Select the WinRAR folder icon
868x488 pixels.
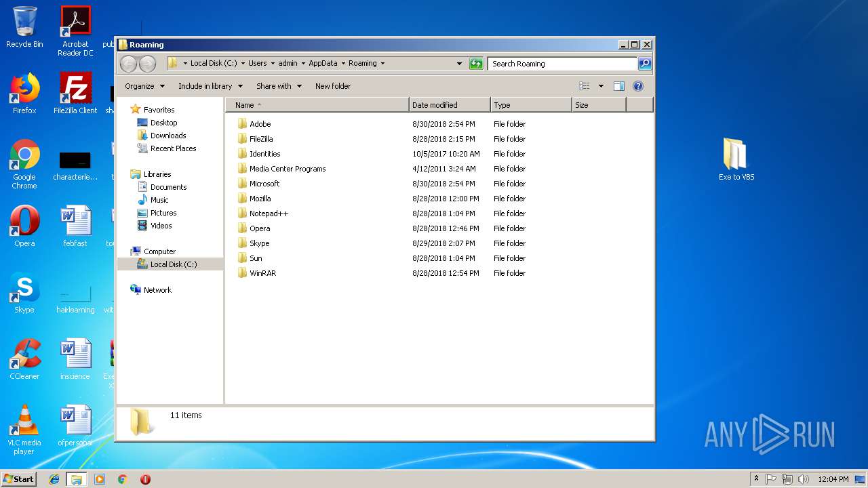(x=243, y=273)
